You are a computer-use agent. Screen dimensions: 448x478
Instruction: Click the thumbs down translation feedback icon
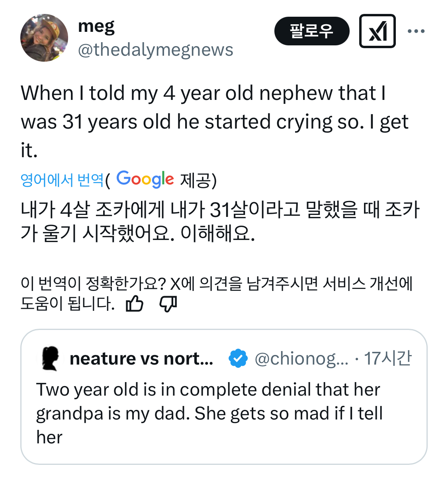click(168, 304)
